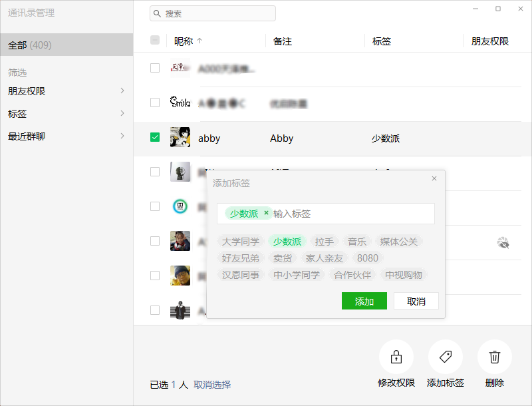This screenshot has width=532, height=406.
Task: Click the 添加标签 label at bottom
Action: point(445,383)
